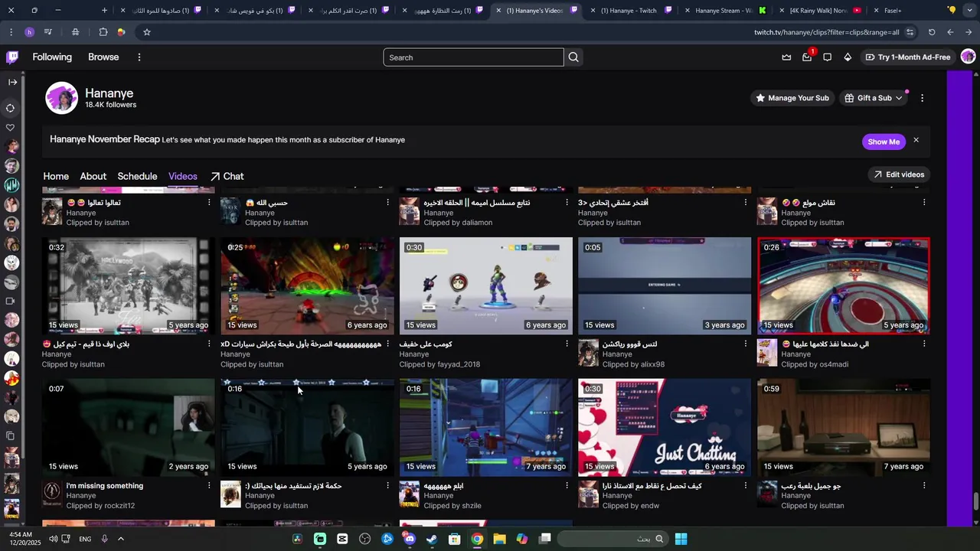
Task: Open options for 'i'm missing something' clip
Action: point(209,485)
